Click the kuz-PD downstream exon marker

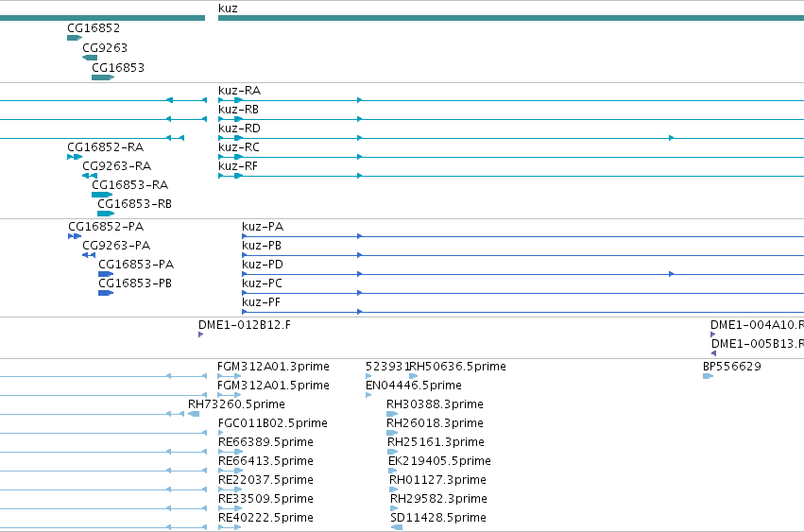tap(671, 274)
